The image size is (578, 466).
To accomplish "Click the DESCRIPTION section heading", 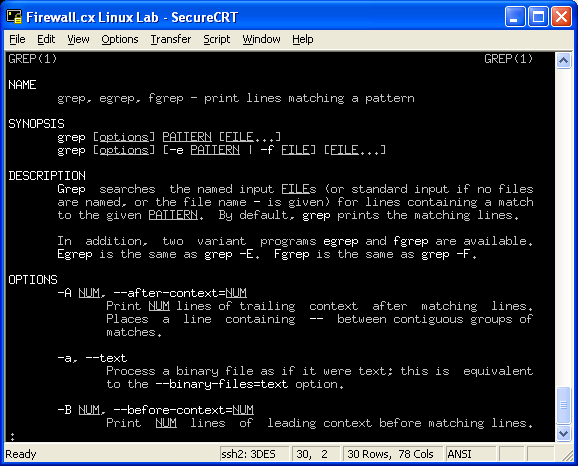I will (x=47, y=175).
